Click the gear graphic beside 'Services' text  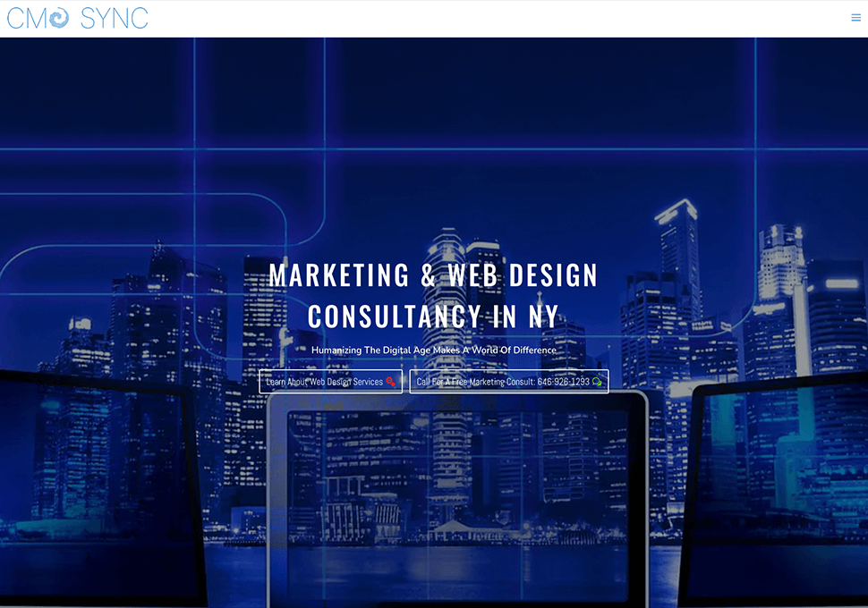(391, 381)
